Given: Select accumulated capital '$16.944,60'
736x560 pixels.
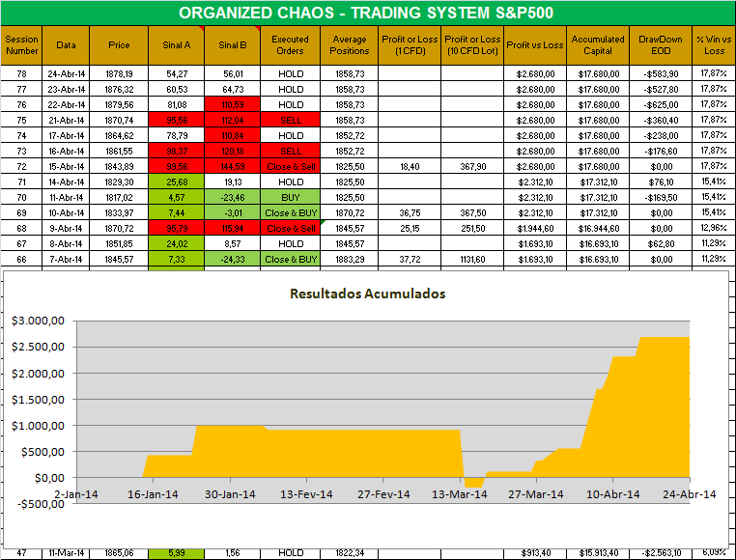Looking at the screenshot, I should (598, 229).
